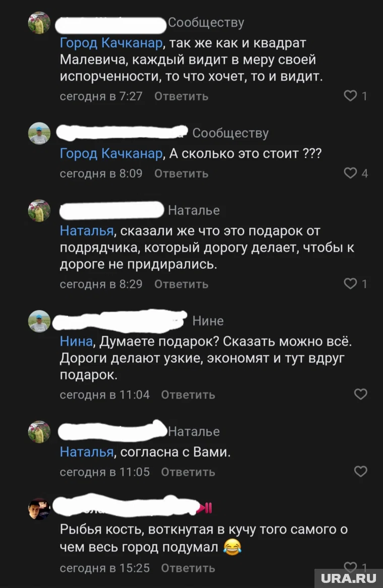Viewport: 383px width, 588px height.
Task: Click the avatar next to the 8:09 comment
Action: click(x=39, y=133)
